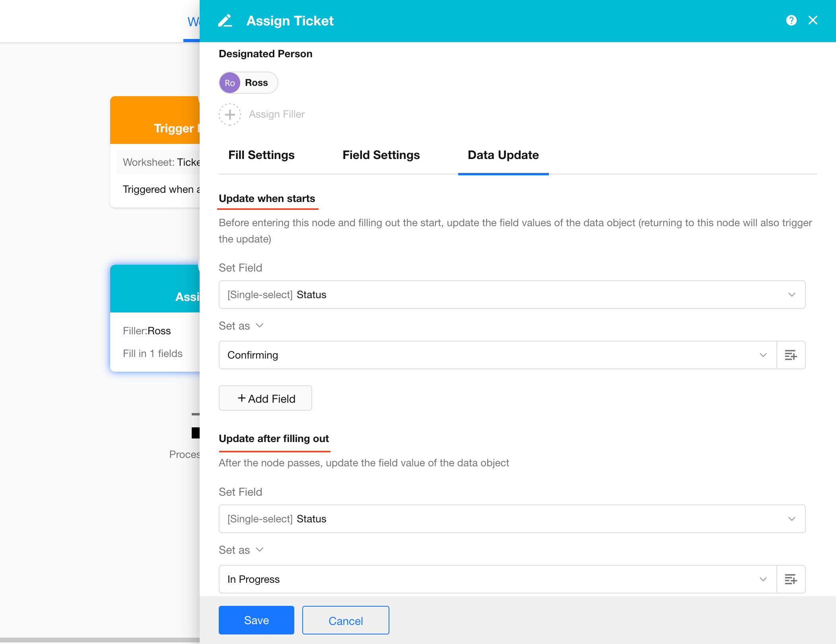The width and height of the screenshot is (836, 644).
Task: Click the Ro avatar for Ross
Action: (x=230, y=83)
